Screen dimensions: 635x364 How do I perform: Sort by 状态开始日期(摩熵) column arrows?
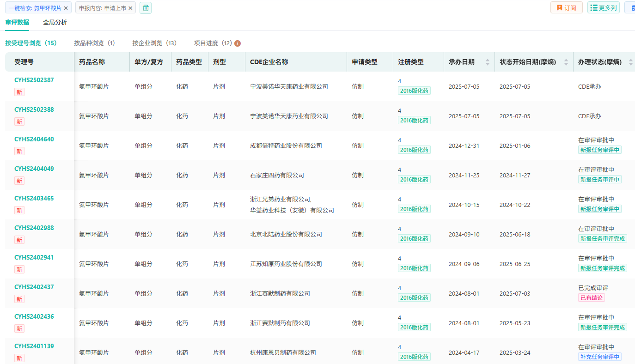566,62
